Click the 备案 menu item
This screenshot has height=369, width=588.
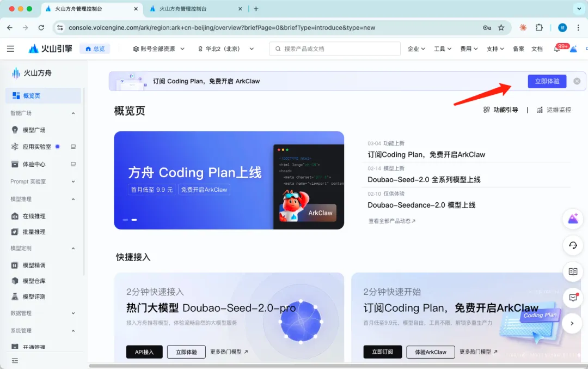[518, 49]
